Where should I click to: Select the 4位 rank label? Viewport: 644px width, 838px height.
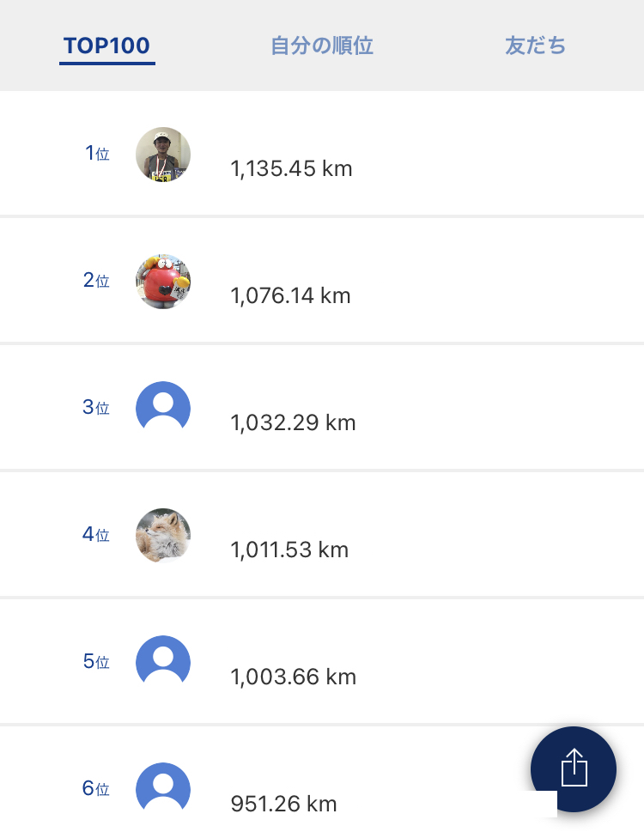pos(95,534)
